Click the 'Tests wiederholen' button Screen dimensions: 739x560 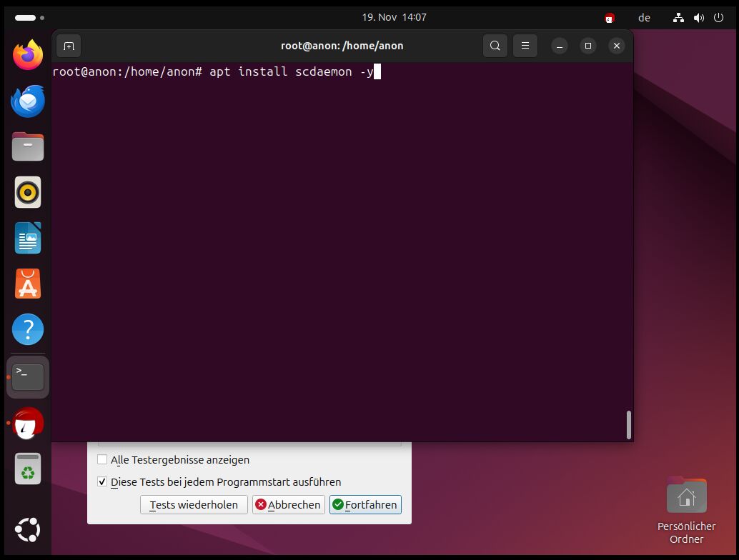point(194,504)
